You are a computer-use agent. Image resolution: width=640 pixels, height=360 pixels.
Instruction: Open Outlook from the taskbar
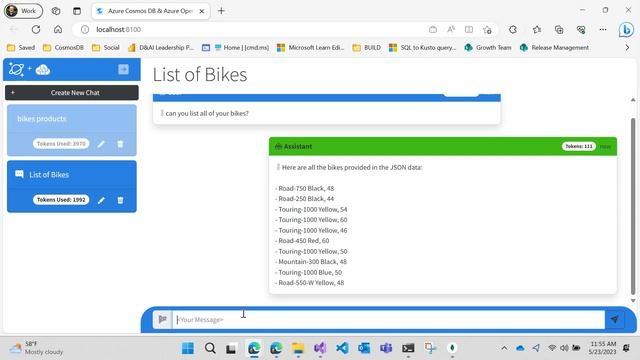[364, 348]
